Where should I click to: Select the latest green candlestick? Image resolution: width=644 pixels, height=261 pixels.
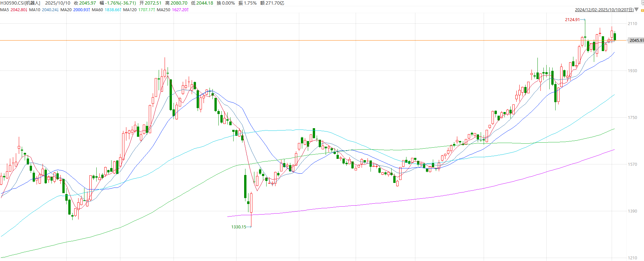coord(615,37)
